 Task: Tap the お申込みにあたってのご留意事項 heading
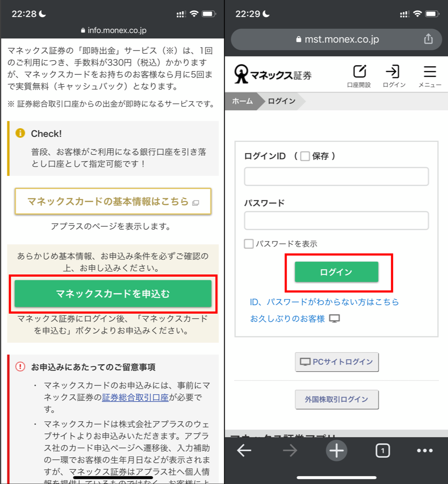pyautogui.click(x=93, y=367)
